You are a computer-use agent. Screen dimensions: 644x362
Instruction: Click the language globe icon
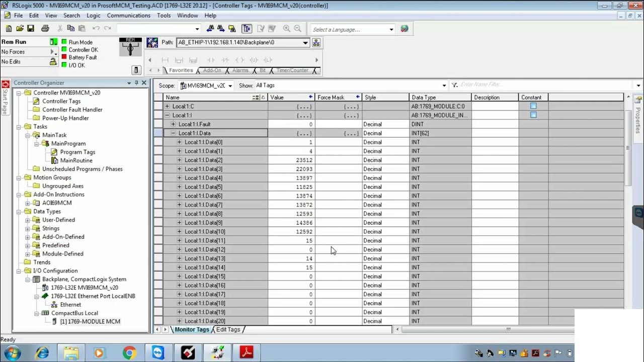(x=405, y=29)
